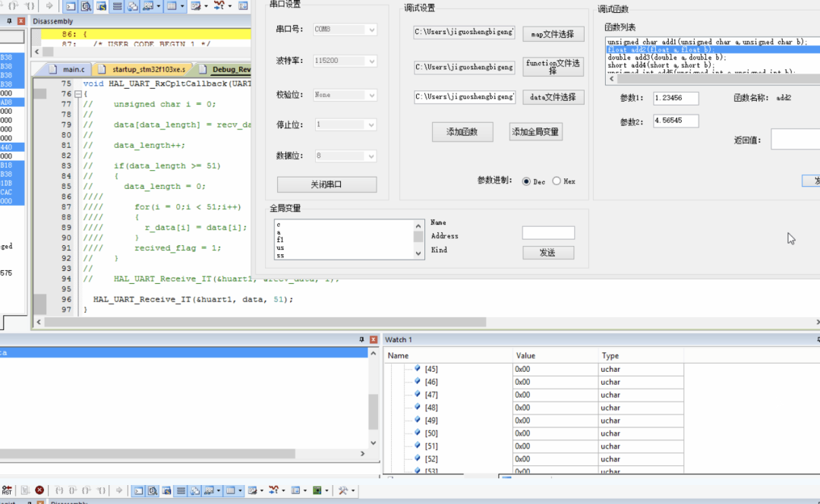The image size is (820, 504).
Task: Click the 关闭串口 button
Action: click(x=326, y=184)
